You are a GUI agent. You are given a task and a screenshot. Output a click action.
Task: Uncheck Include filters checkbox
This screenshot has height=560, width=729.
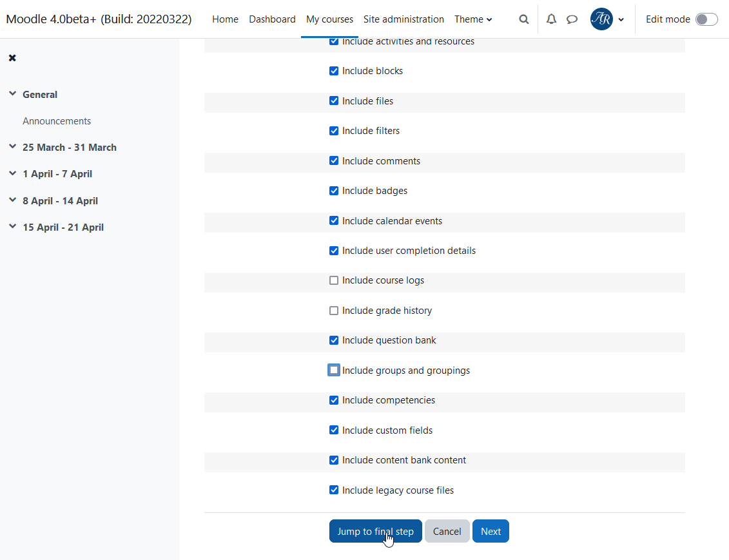(334, 131)
